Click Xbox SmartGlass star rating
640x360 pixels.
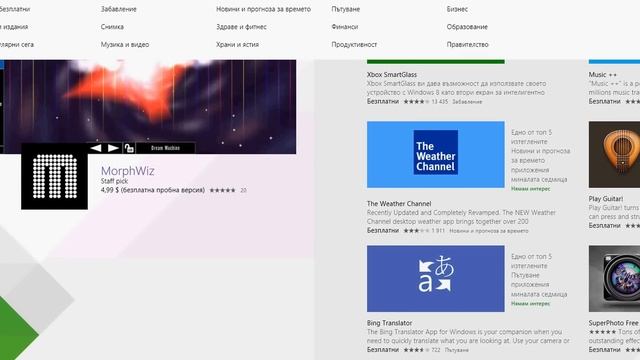[416, 102]
